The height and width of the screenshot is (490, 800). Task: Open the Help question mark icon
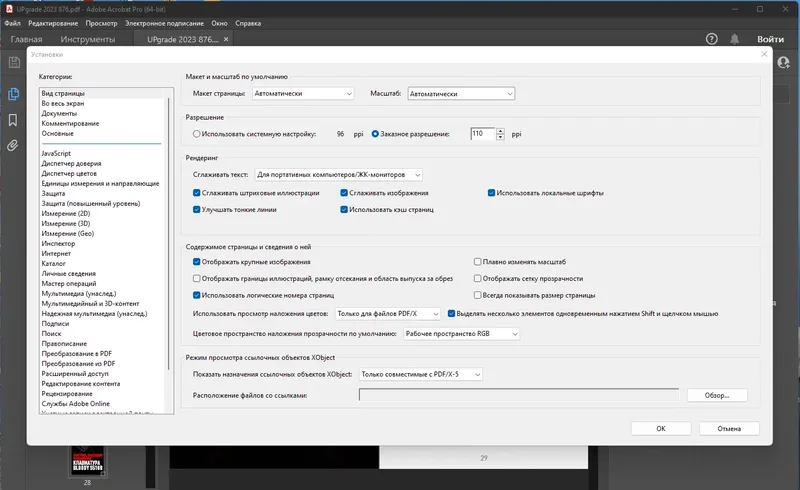[x=711, y=39]
